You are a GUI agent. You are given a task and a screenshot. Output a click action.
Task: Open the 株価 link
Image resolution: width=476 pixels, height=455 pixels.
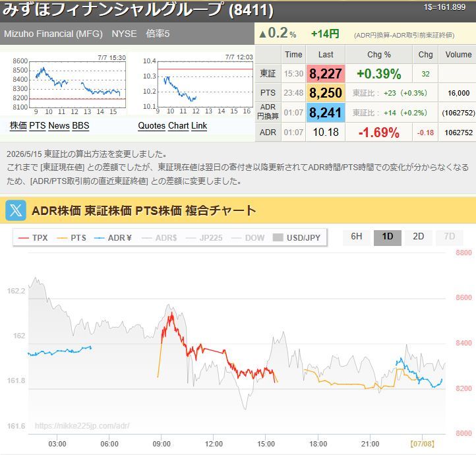pyautogui.click(x=18, y=126)
